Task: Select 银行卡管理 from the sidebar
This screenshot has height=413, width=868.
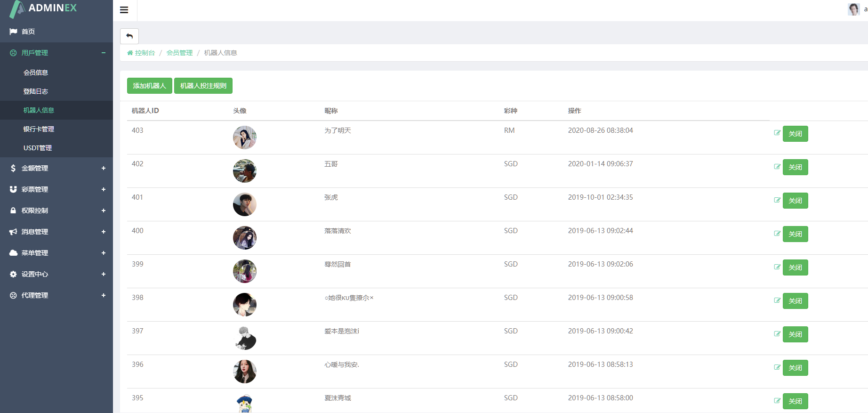Action: [x=39, y=129]
